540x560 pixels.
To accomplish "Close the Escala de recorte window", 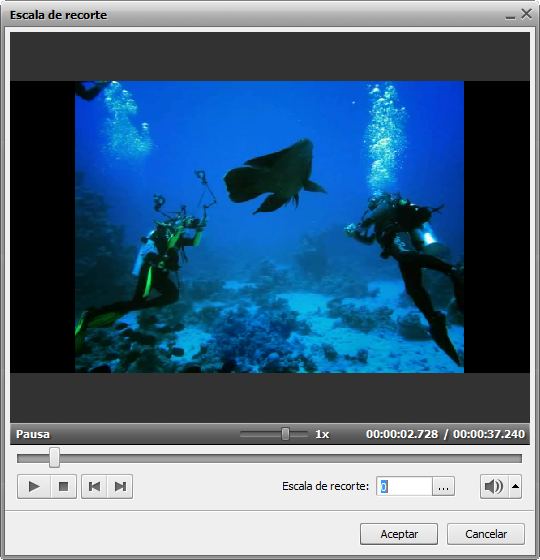I will click(x=526, y=14).
